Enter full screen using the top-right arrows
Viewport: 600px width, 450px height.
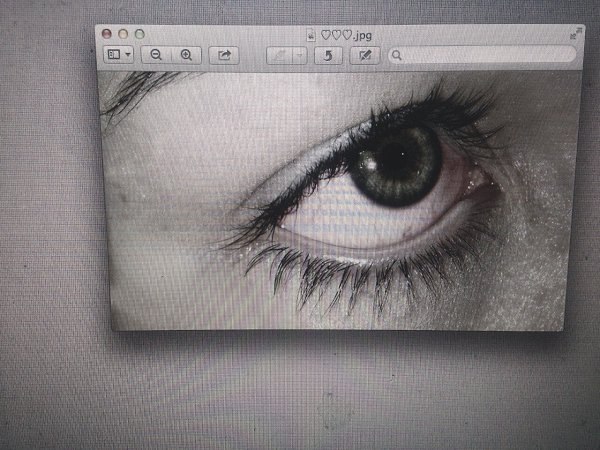pos(575,33)
